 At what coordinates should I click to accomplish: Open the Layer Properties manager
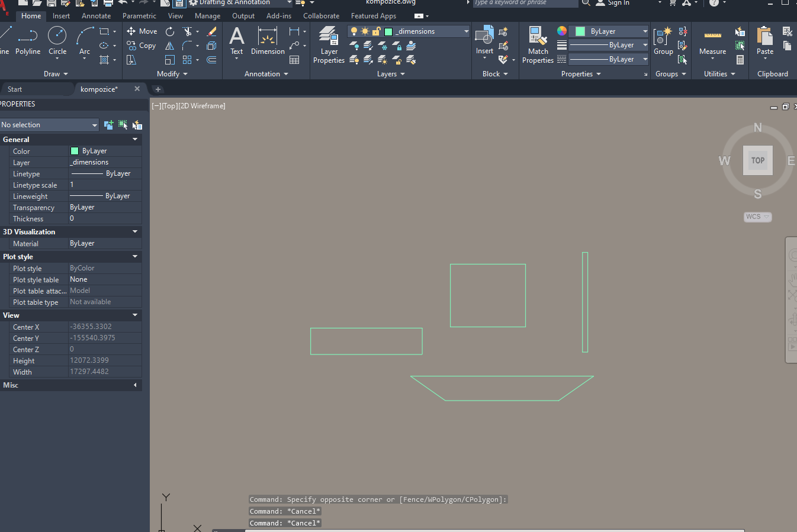tap(329, 44)
